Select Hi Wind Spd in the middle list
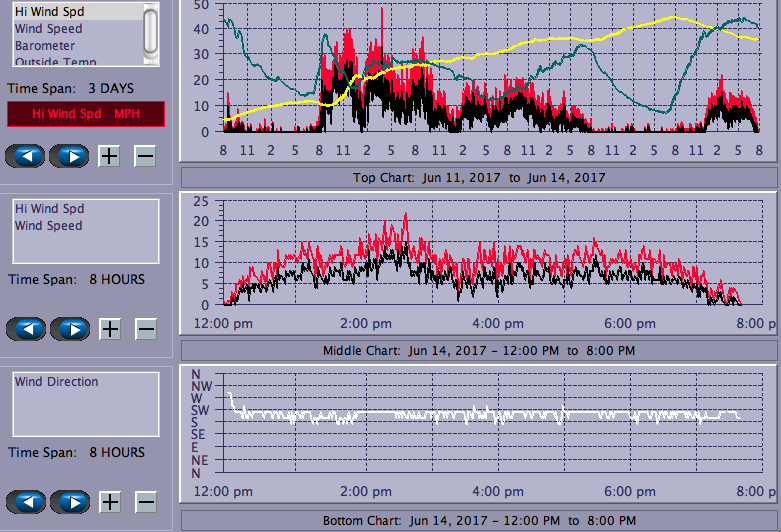Screen dimensions: 781x532 pyautogui.click(x=49, y=209)
